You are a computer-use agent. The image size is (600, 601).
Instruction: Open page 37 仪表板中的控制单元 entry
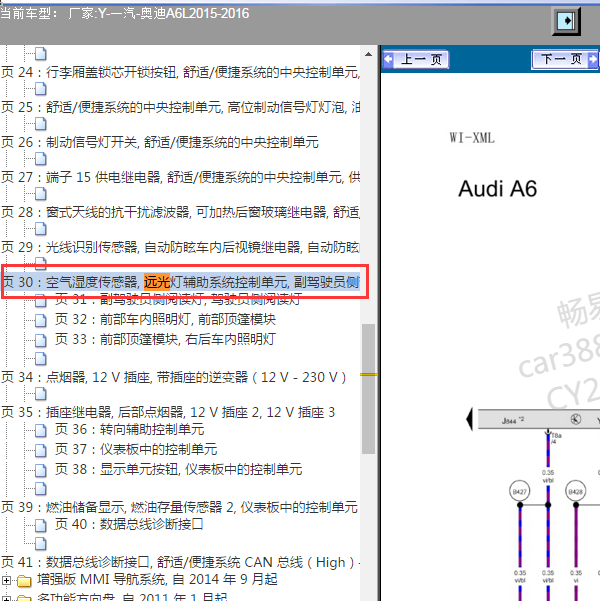point(136,449)
